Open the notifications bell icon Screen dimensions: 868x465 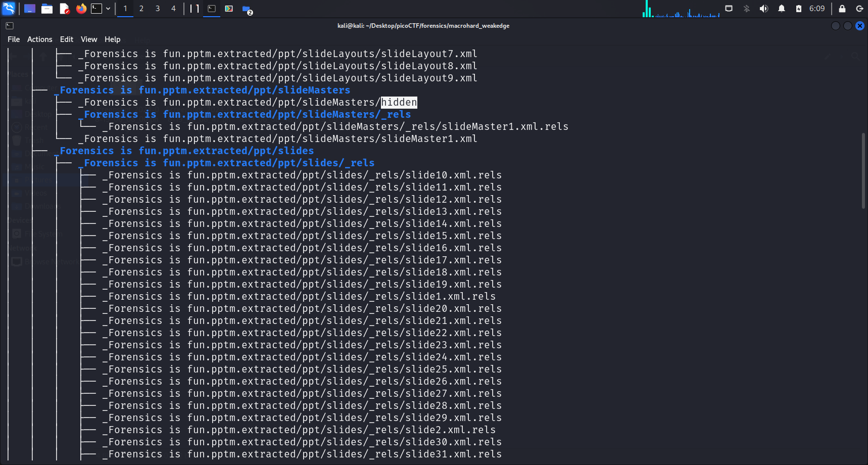point(781,9)
